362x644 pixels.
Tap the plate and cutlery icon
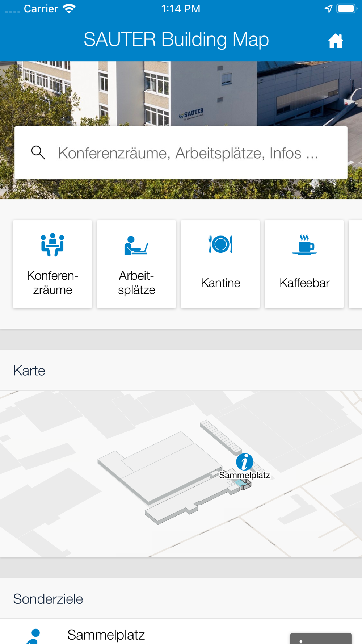(220, 244)
